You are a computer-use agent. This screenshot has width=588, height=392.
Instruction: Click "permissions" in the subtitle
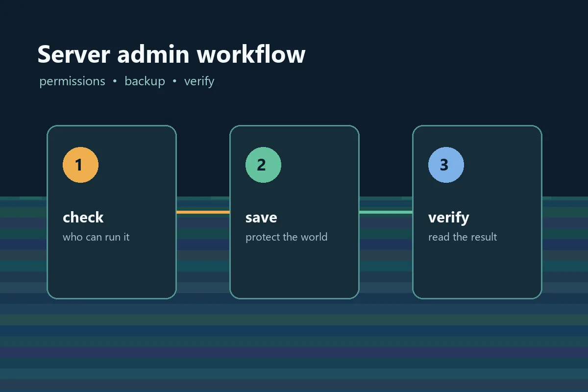72,81
